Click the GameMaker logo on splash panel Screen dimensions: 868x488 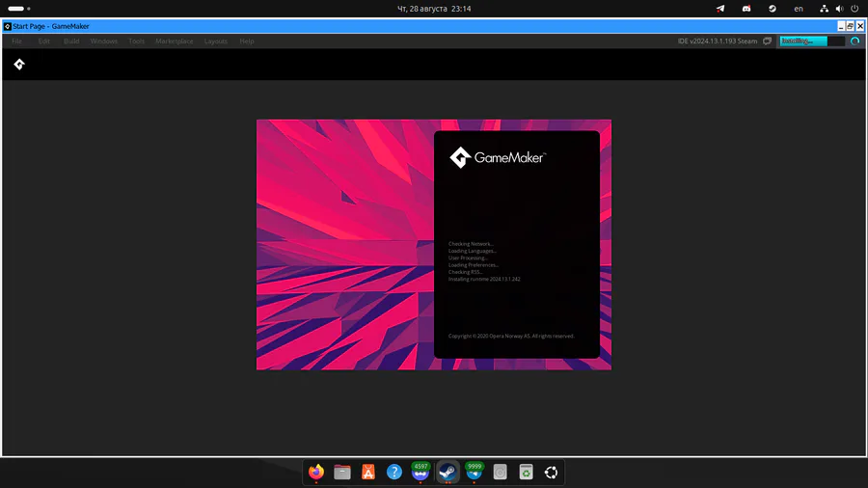pyautogui.click(x=498, y=158)
